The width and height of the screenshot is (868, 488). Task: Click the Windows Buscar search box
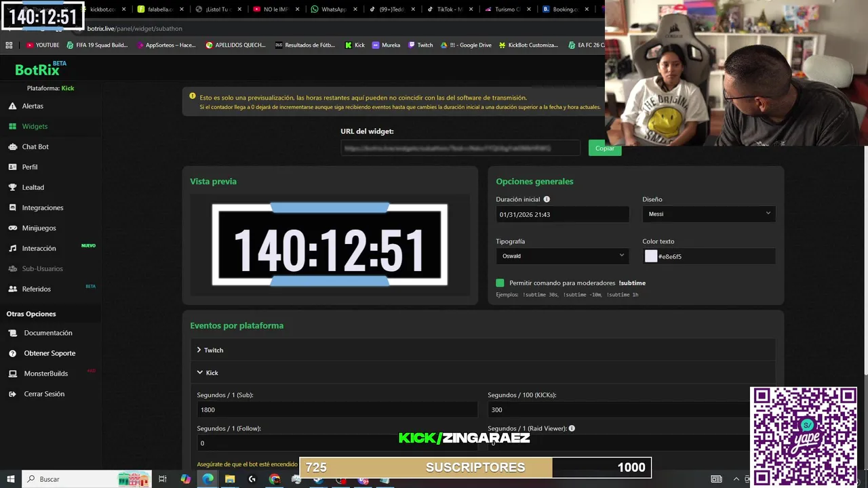pyautogui.click(x=88, y=479)
